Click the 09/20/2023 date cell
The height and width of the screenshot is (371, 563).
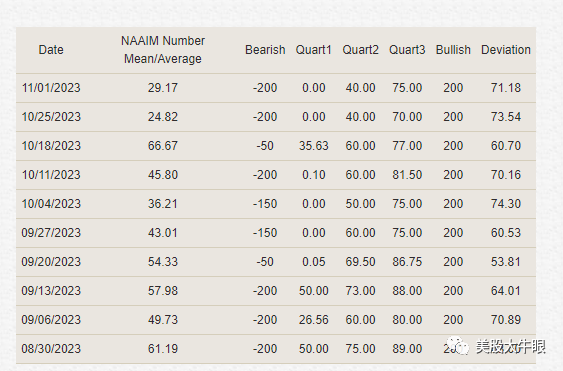pos(51,262)
